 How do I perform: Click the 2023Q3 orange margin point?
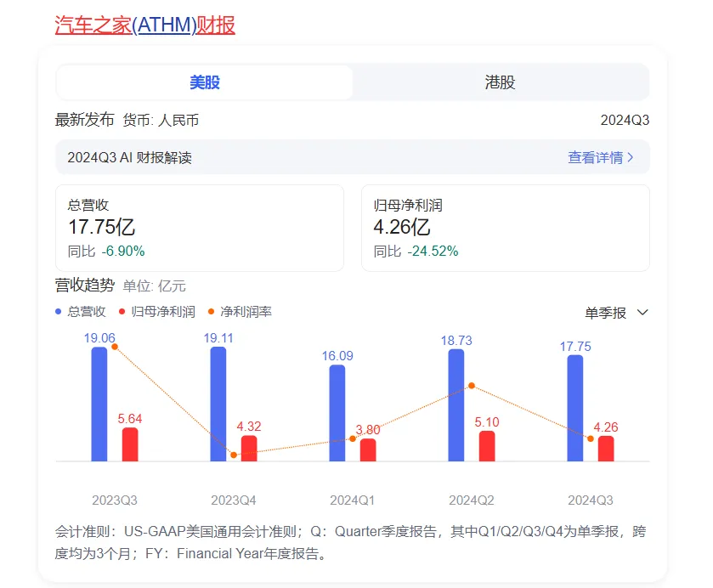pos(115,347)
